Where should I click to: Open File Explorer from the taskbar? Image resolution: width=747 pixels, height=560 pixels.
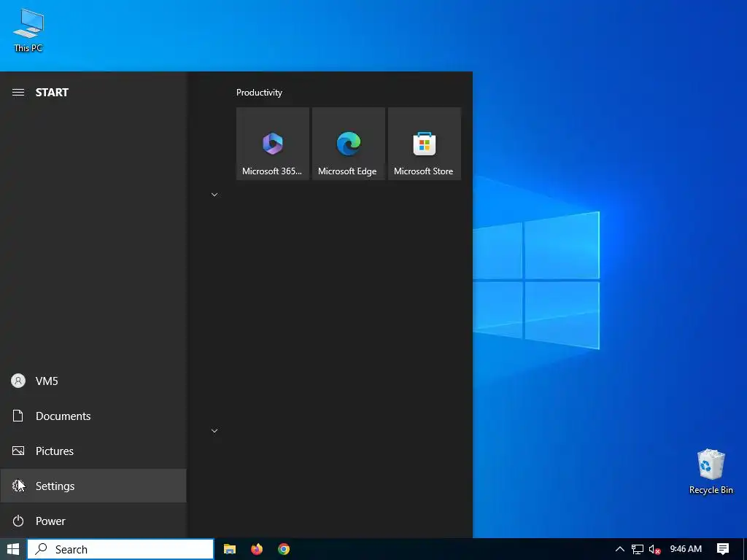click(230, 549)
